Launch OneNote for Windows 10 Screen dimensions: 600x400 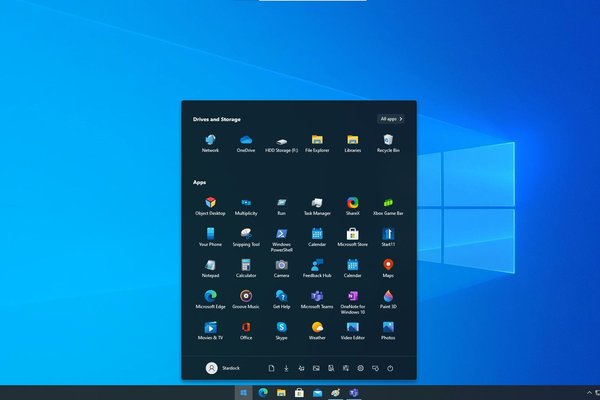pyautogui.click(x=352, y=302)
